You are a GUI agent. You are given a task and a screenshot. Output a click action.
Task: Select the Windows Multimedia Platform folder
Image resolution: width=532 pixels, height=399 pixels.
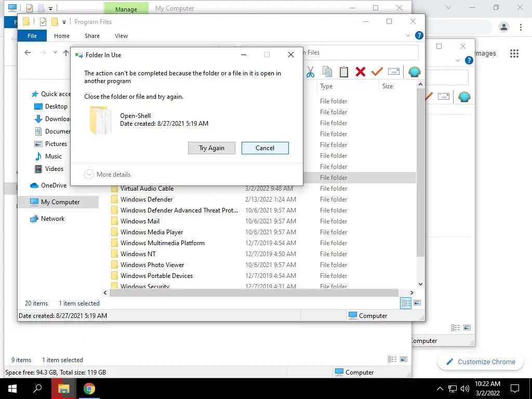163,243
